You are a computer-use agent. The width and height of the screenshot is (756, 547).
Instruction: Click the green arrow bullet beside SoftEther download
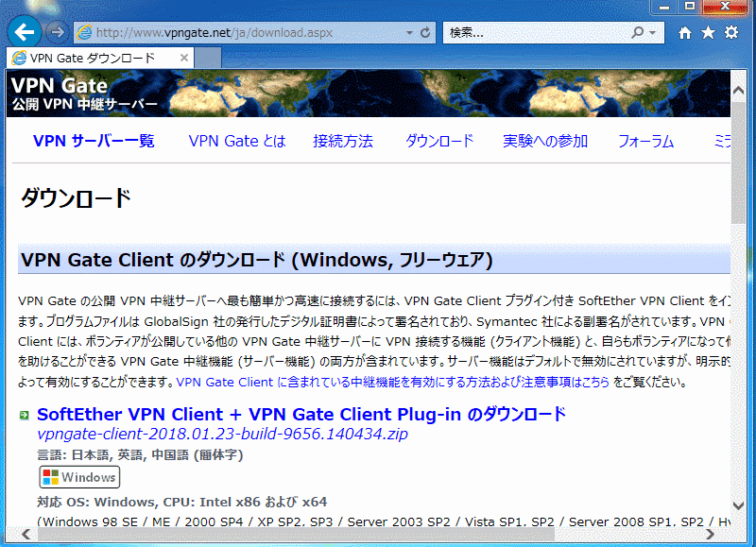[25, 415]
